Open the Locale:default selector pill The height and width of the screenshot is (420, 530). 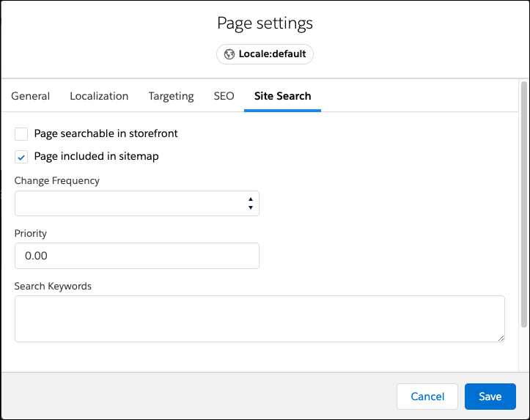pyautogui.click(x=265, y=54)
